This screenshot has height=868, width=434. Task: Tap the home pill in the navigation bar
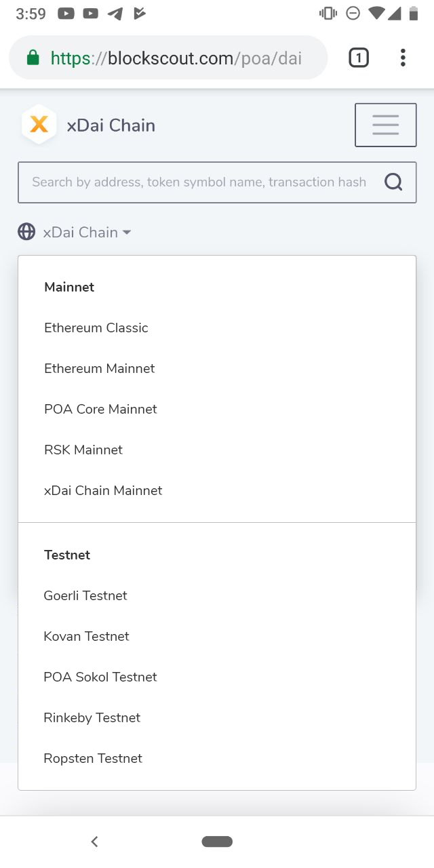(x=217, y=841)
